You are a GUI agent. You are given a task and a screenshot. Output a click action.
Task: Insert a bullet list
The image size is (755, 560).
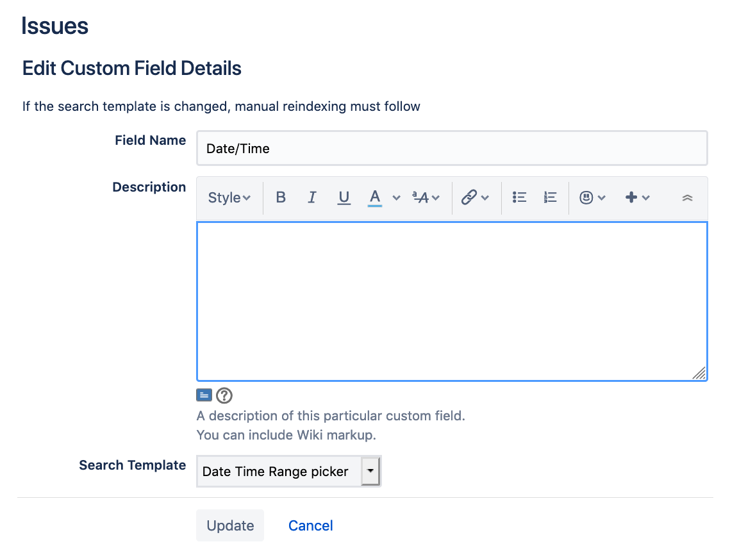coord(519,197)
